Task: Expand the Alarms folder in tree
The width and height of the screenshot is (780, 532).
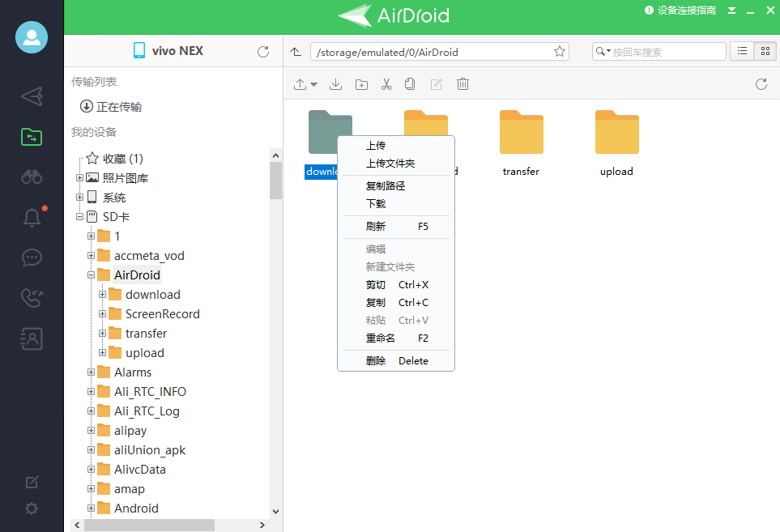Action: pos(92,372)
